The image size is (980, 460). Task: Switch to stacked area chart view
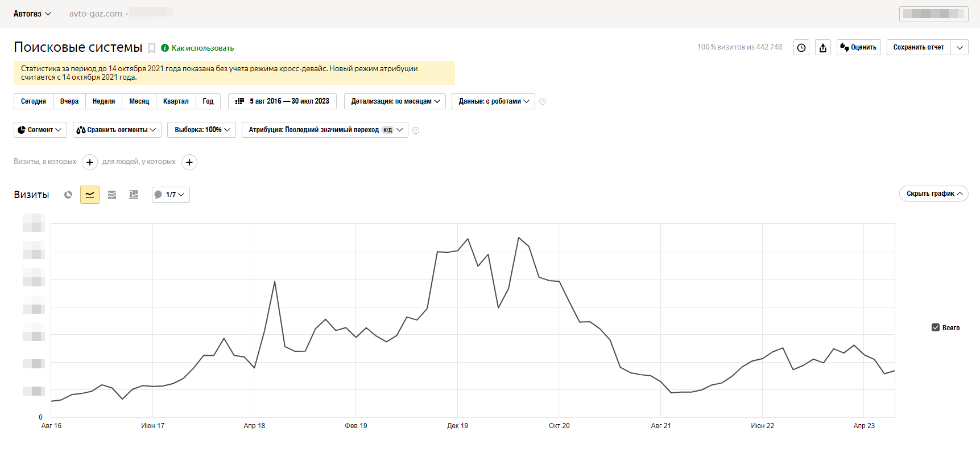pos(112,195)
